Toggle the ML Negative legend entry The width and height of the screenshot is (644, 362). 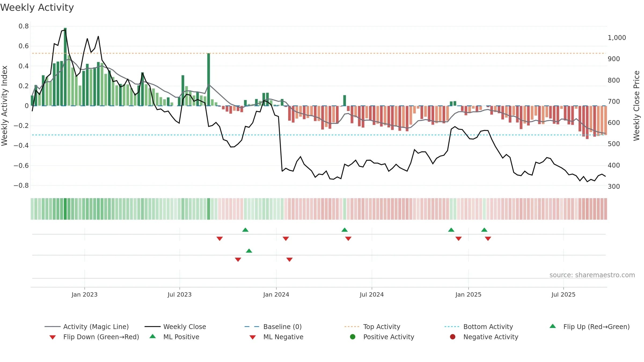click(276, 337)
